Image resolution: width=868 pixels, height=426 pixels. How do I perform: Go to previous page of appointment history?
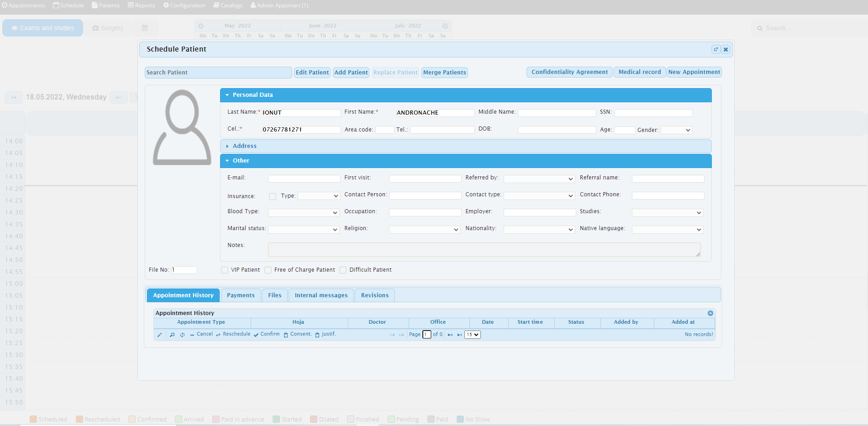[401, 335]
